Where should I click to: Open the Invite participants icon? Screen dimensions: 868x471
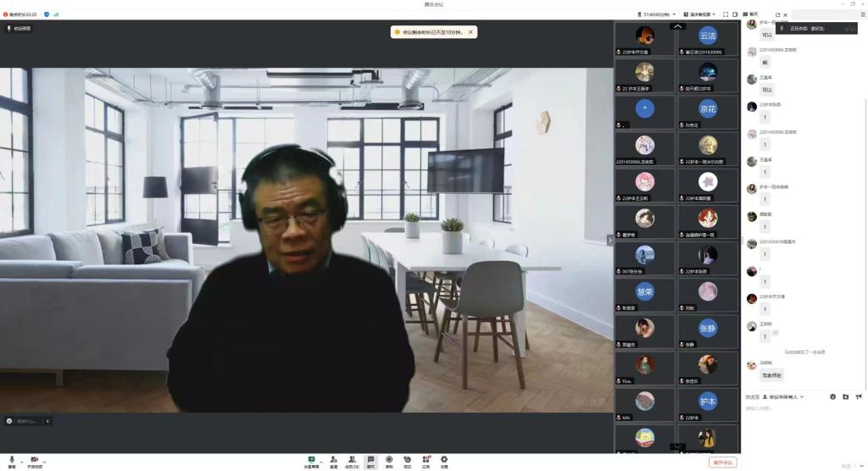333,460
